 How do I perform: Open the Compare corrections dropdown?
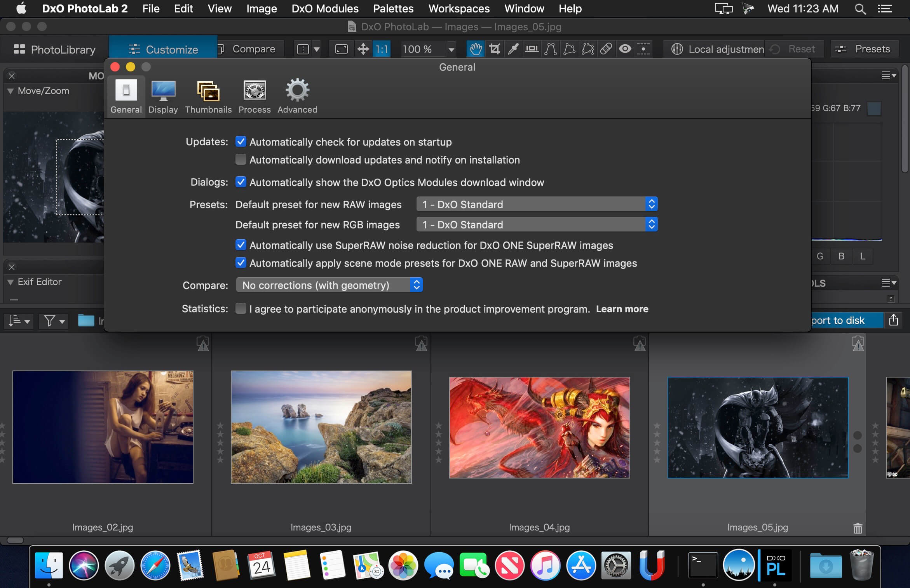pos(329,285)
